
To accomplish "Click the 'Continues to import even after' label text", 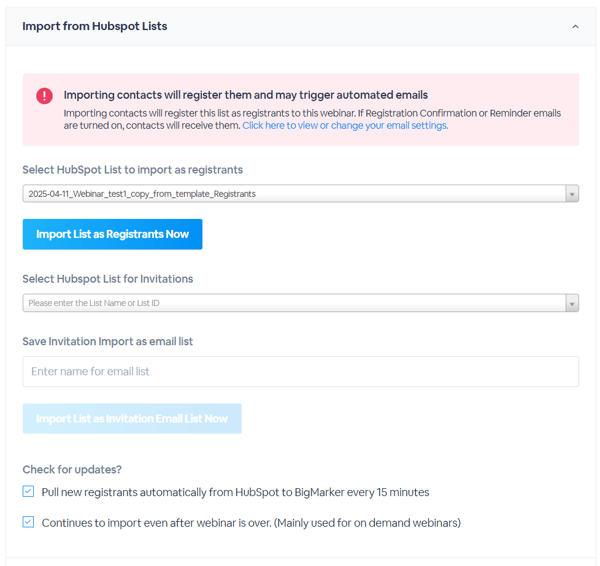I will (250, 523).
